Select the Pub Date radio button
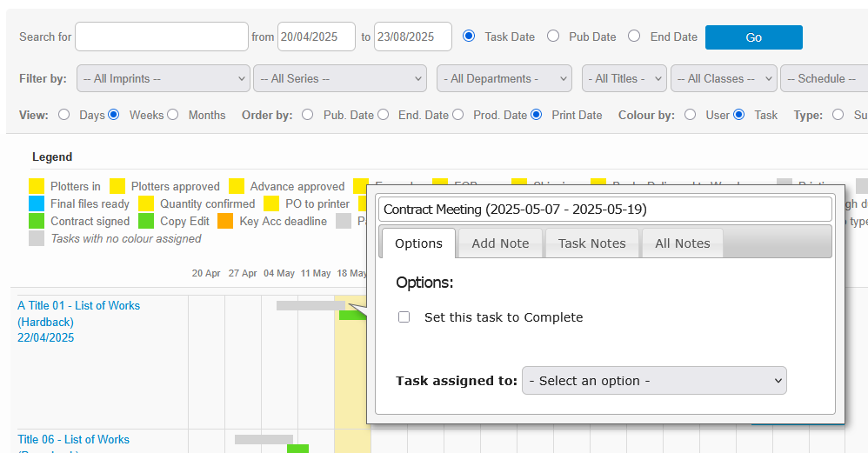Screen dimensions: 868x453 [553, 36]
